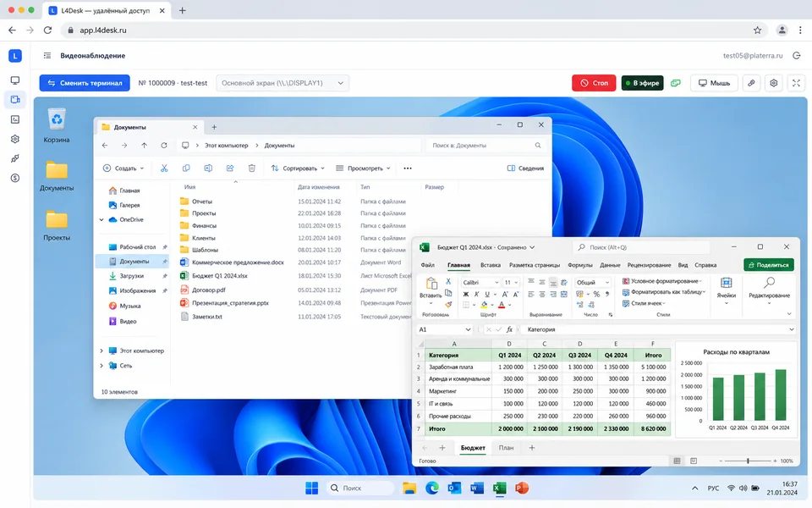Refresh the Документы folder in Explorer

[x=163, y=146]
